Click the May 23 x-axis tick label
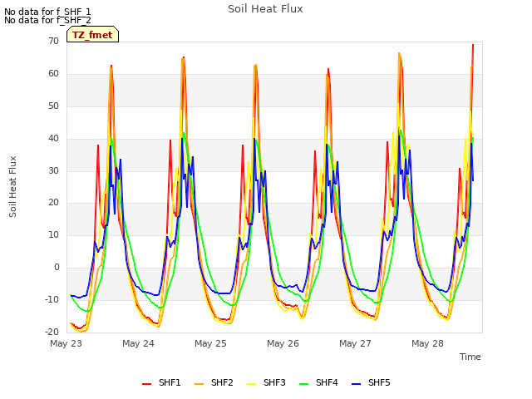The width and height of the screenshot is (532, 399). pyautogui.click(x=66, y=343)
